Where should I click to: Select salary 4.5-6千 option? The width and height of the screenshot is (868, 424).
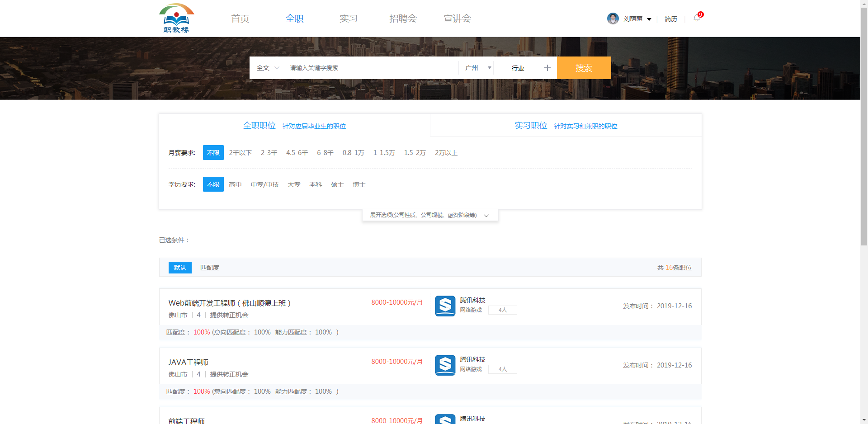(297, 153)
